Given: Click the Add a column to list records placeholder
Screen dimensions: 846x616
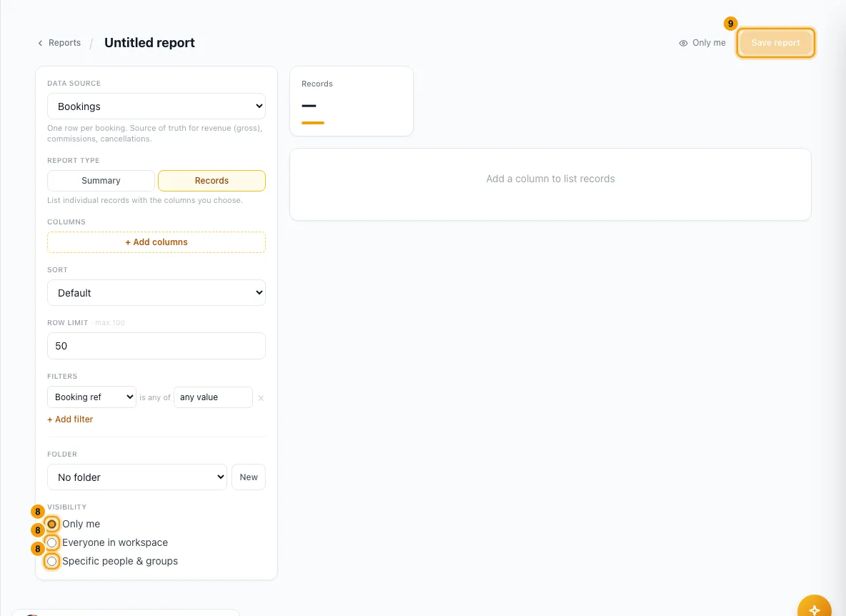Looking at the screenshot, I should [x=550, y=179].
